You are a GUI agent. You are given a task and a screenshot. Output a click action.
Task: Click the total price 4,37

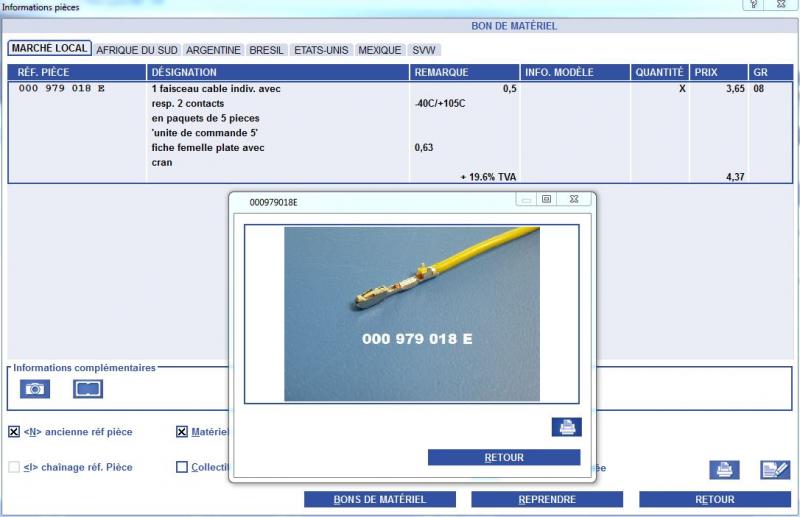tap(735, 177)
